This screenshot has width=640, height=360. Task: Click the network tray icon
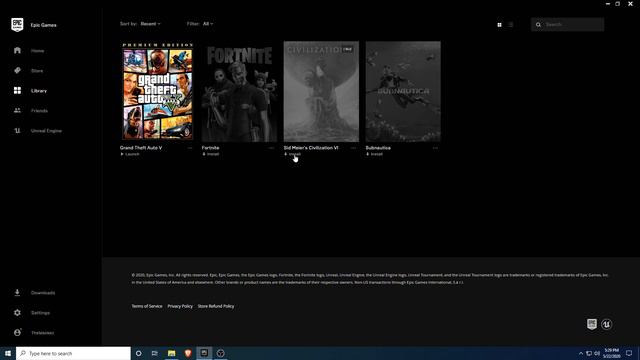tap(589, 353)
